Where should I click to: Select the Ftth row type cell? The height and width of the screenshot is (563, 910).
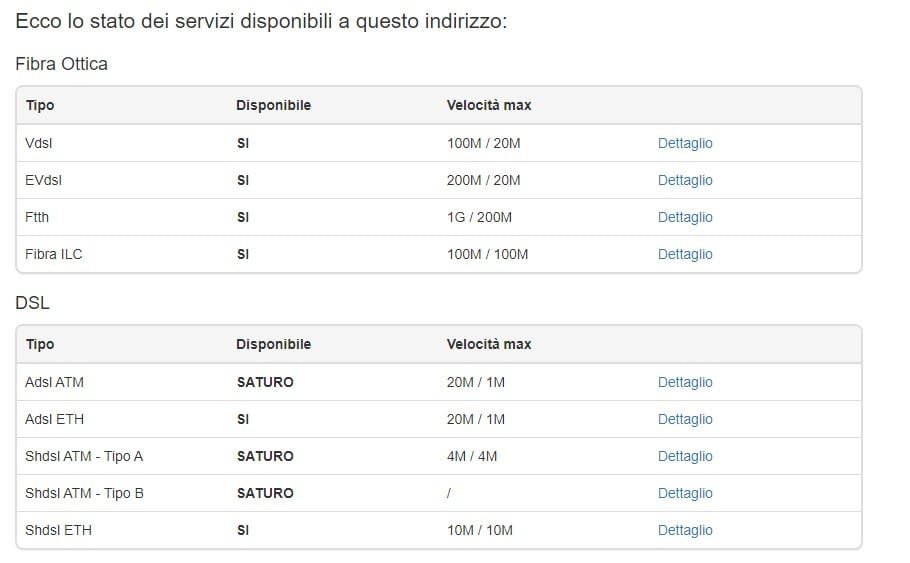coord(37,217)
